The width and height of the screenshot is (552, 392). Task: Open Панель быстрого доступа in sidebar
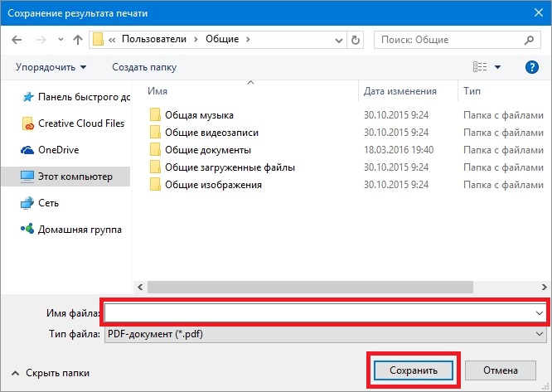81,97
